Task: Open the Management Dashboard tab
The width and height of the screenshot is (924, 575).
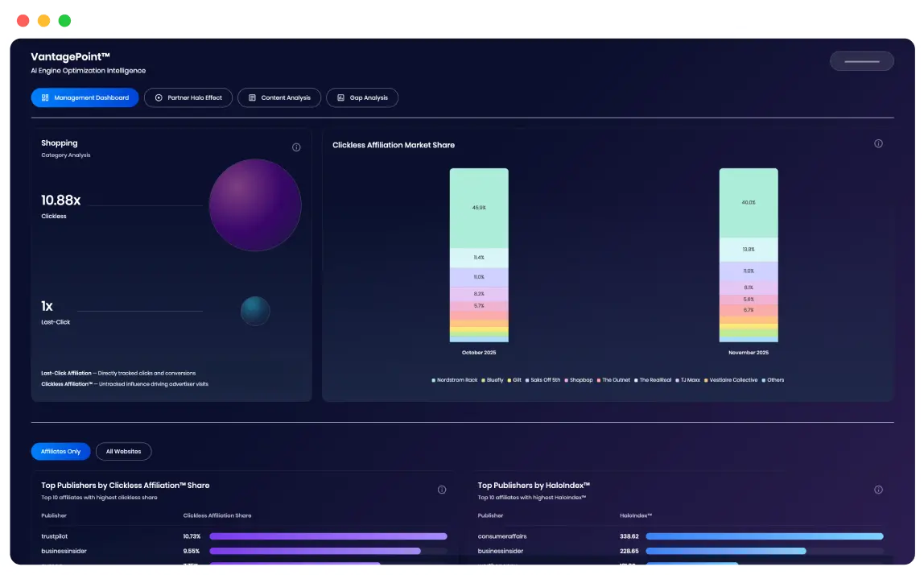Action: coord(85,97)
